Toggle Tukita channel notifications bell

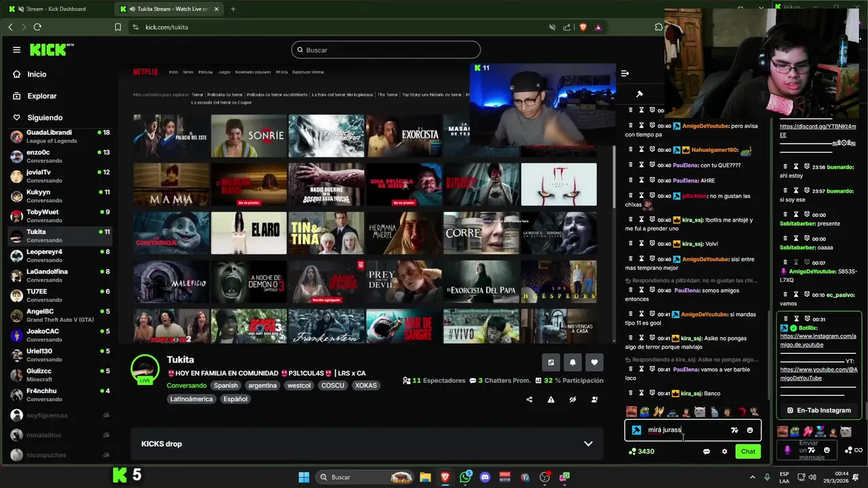pos(572,363)
